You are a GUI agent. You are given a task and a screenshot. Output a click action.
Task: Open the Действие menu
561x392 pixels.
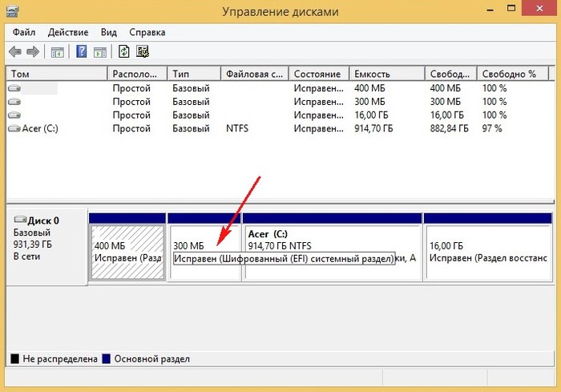[x=68, y=32]
